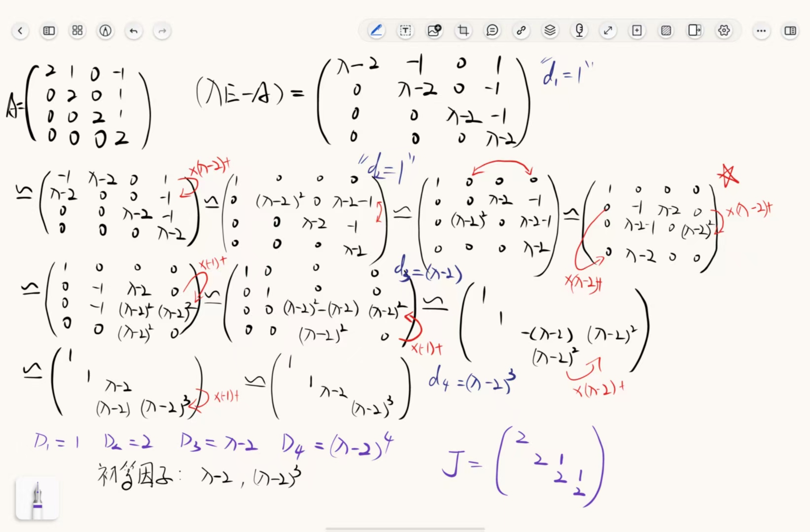The width and height of the screenshot is (810, 532).
Task: Start audio recording with the microphone icon
Action: [579, 31]
